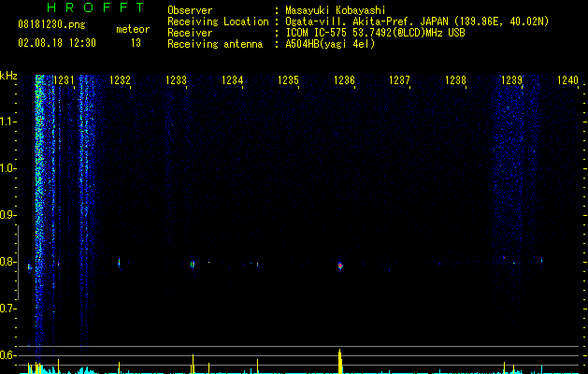This screenshot has height=374, width=588.
Task: Click the 0.7 kHz frequency label
Action: [x=7, y=309]
